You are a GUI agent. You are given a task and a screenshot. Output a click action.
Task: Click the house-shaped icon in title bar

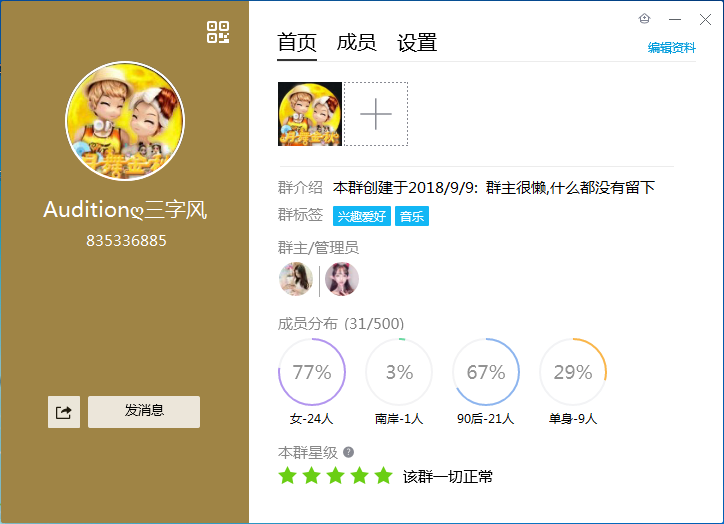tap(645, 19)
